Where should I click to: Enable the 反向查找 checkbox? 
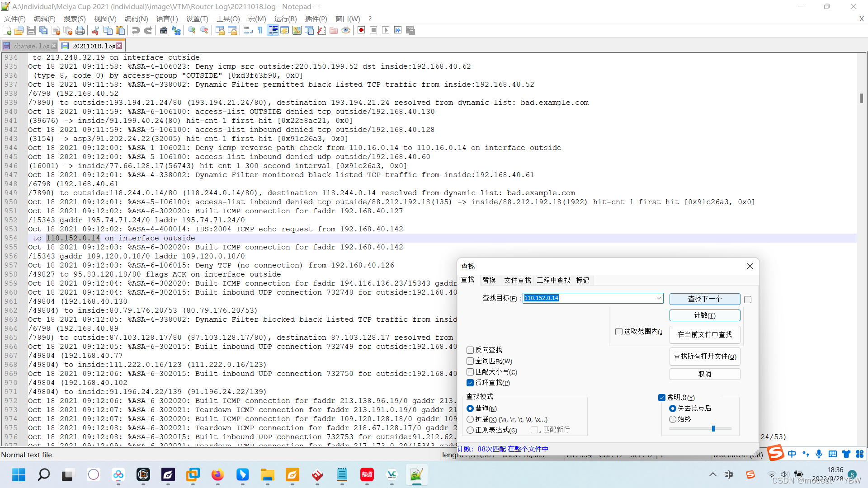[x=470, y=350]
